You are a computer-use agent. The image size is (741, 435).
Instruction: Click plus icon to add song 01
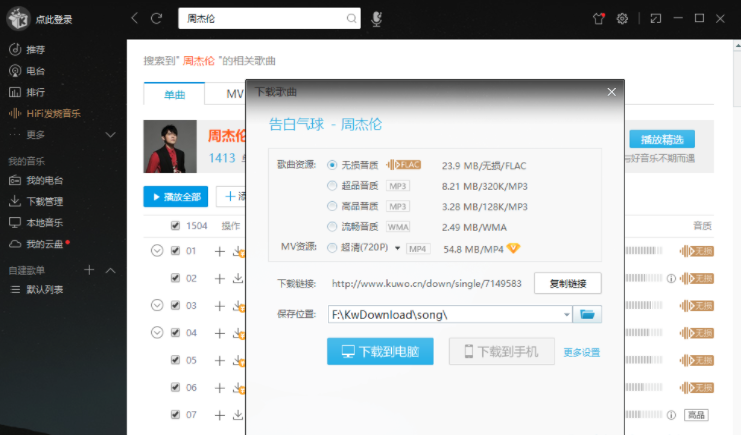point(220,252)
